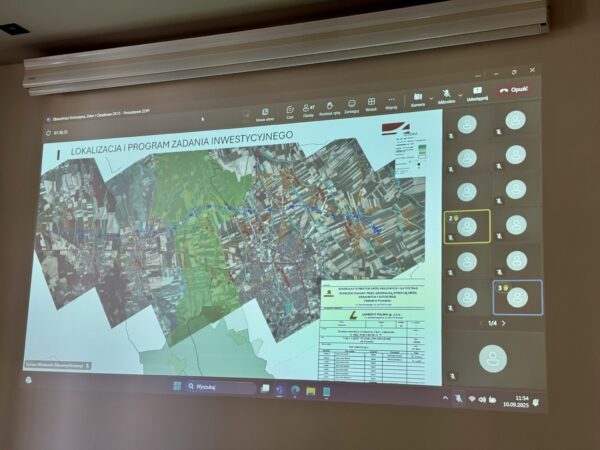Click the Windows Start button

coord(177,386)
